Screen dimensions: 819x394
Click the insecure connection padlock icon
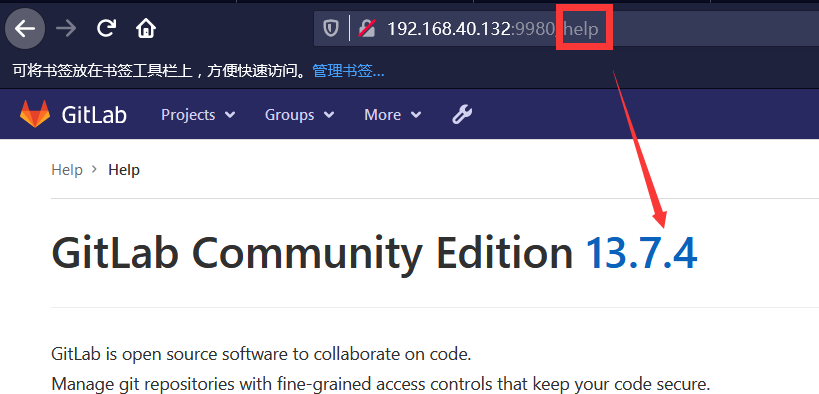click(x=367, y=28)
